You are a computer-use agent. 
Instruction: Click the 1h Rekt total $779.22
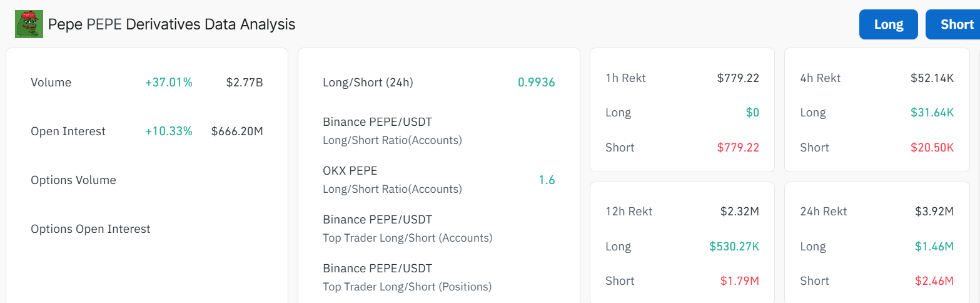738,78
